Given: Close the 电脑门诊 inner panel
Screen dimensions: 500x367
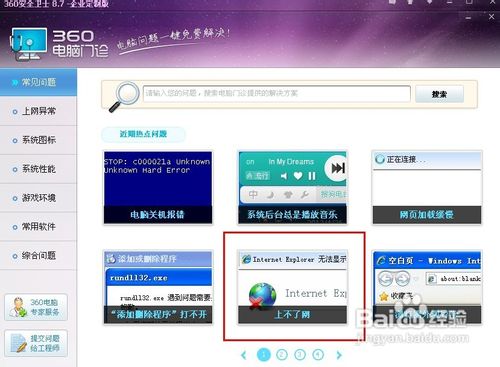Looking at the screenshot, I should point(491,17).
